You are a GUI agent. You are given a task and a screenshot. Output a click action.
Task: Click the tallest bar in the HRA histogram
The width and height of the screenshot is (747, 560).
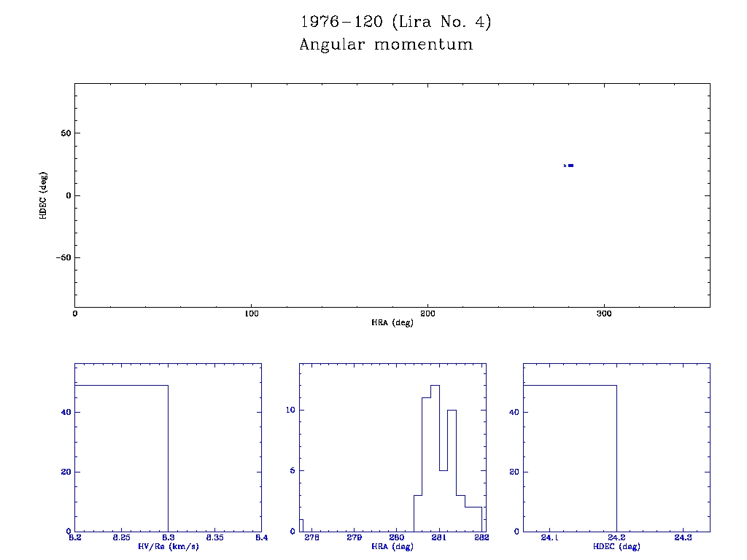coord(435,459)
